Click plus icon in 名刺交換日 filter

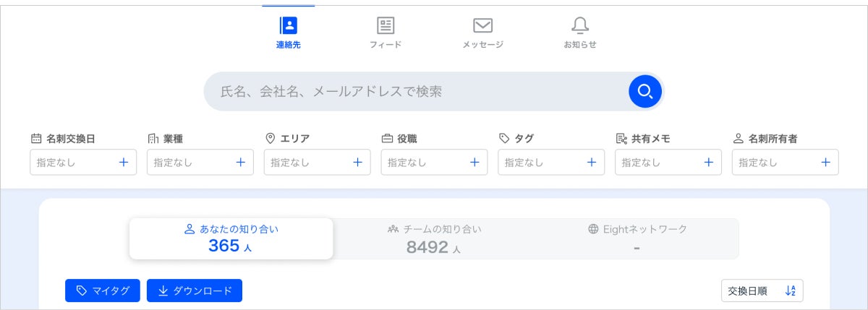124,163
